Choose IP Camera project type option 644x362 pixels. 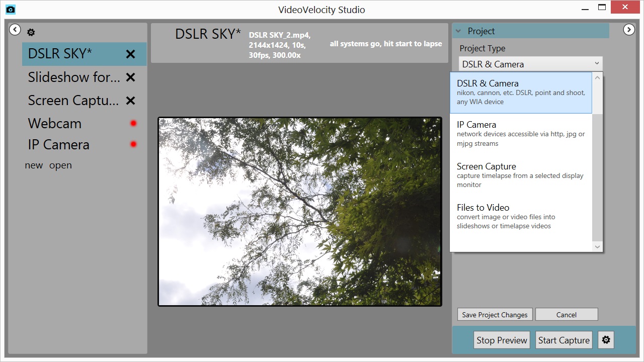point(521,134)
